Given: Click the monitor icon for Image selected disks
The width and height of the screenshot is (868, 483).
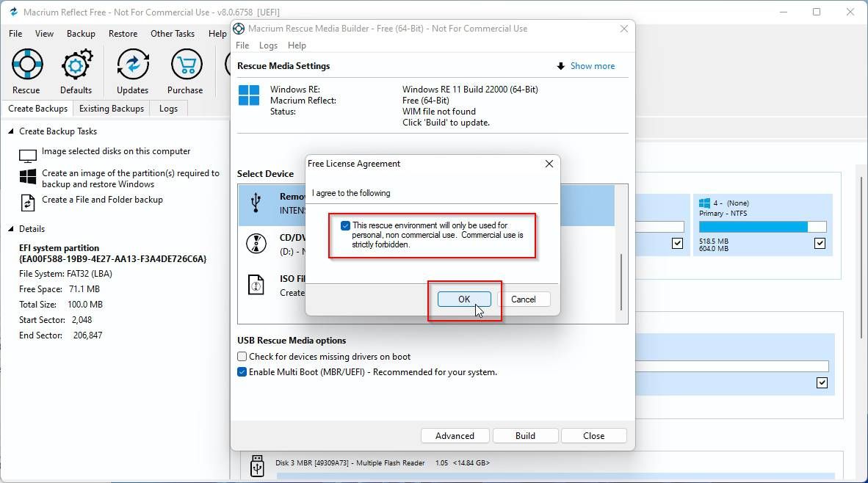Looking at the screenshot, I should pyautogui.click(x=28, y=156).
